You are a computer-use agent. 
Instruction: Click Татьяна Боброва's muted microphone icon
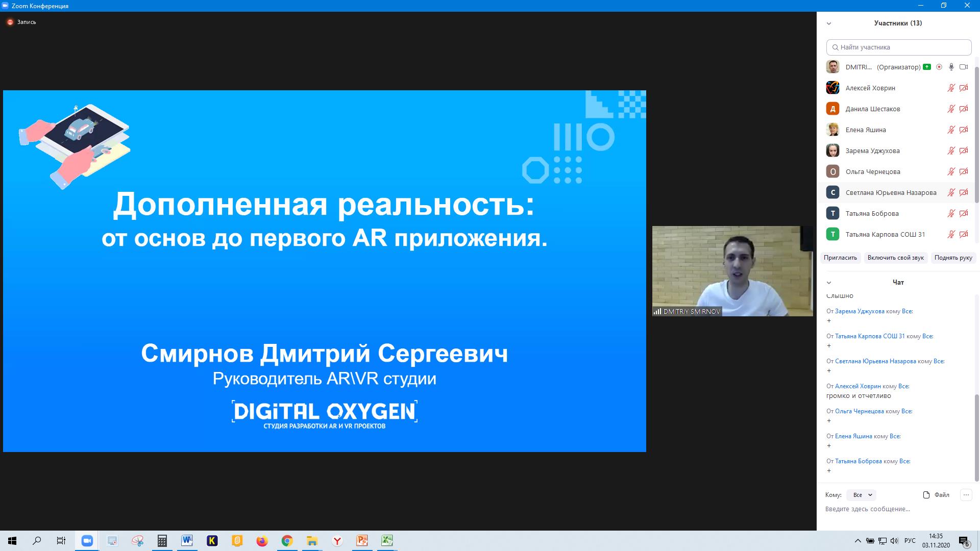[x=951, y=213]
